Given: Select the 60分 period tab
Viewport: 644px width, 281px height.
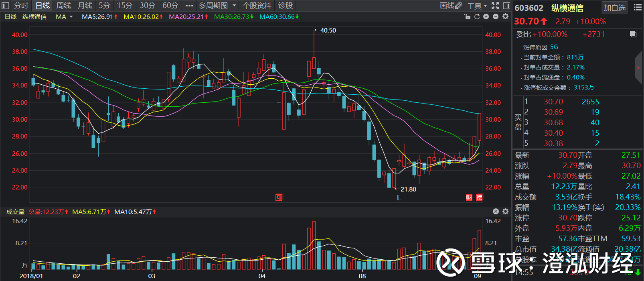Looking at the screenshot, I should tap(170, 6).
